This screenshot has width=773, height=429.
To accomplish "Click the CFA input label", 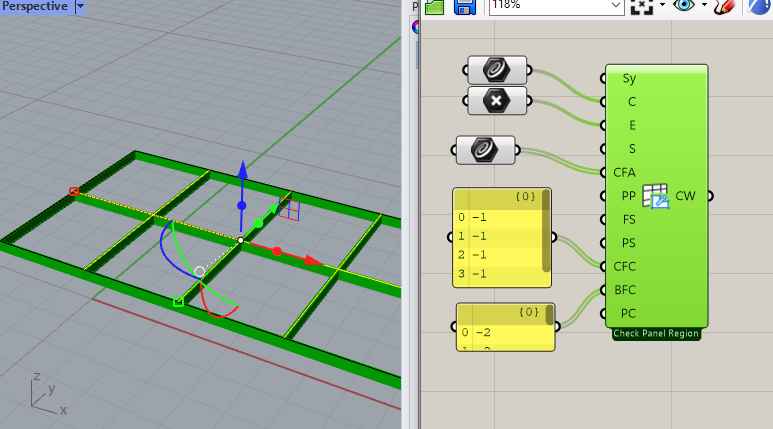I will [624, 173].
